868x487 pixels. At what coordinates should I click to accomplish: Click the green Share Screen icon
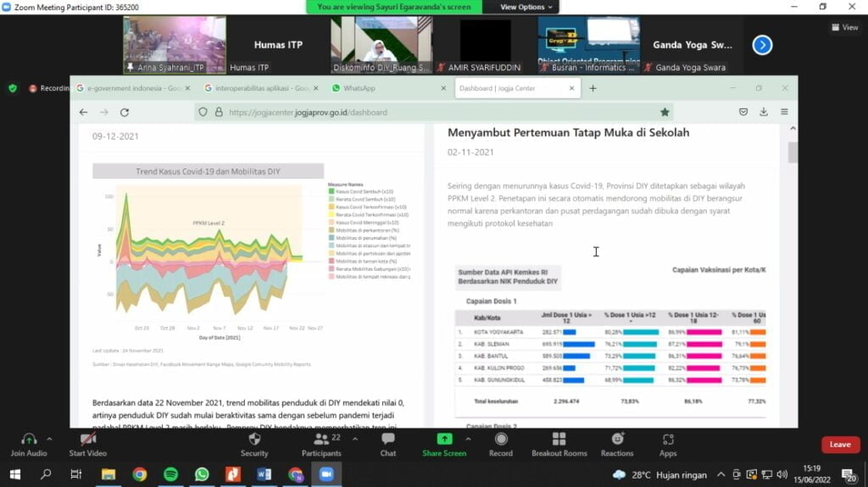pos(444,440)
